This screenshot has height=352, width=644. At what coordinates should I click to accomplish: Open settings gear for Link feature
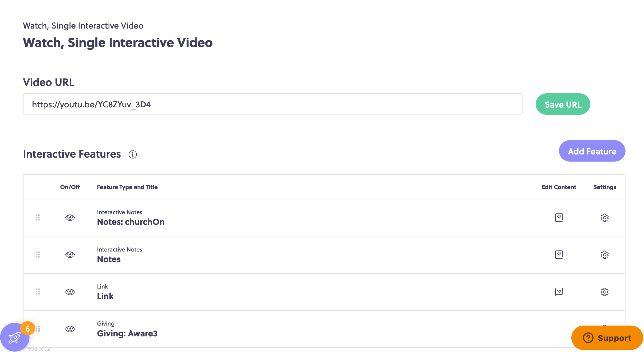click(x=604, y=292)
